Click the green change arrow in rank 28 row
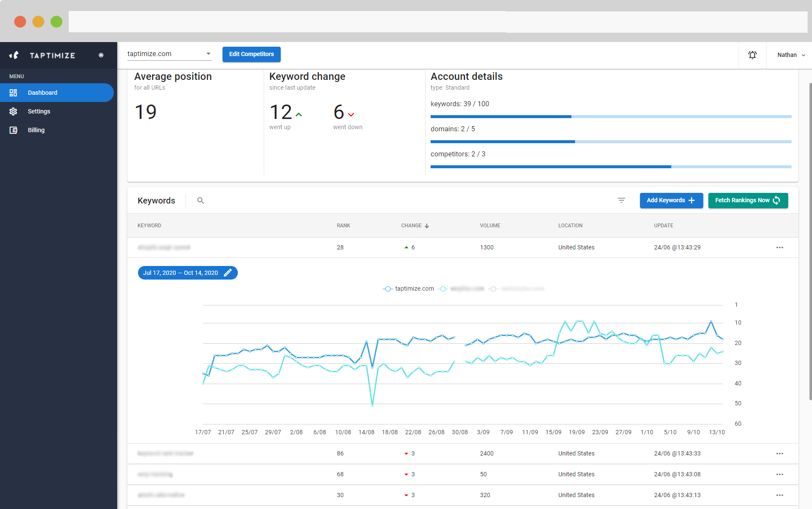Viewport: 812px width, 509px height. 406,247
